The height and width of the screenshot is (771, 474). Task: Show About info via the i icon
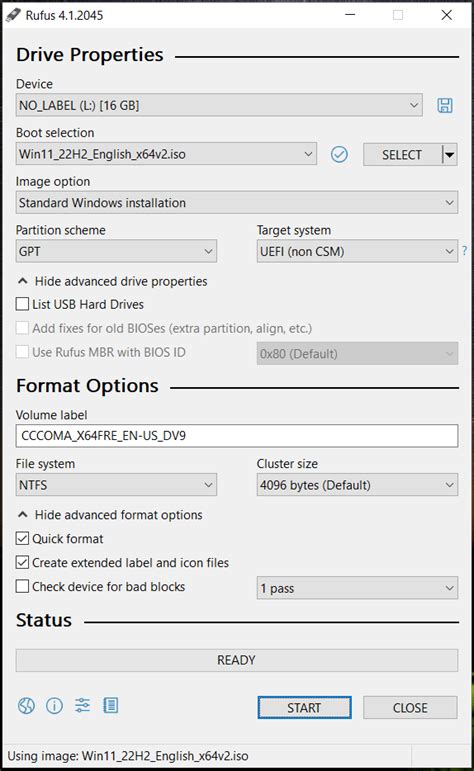pyautogui.click(x=55, y=706)
